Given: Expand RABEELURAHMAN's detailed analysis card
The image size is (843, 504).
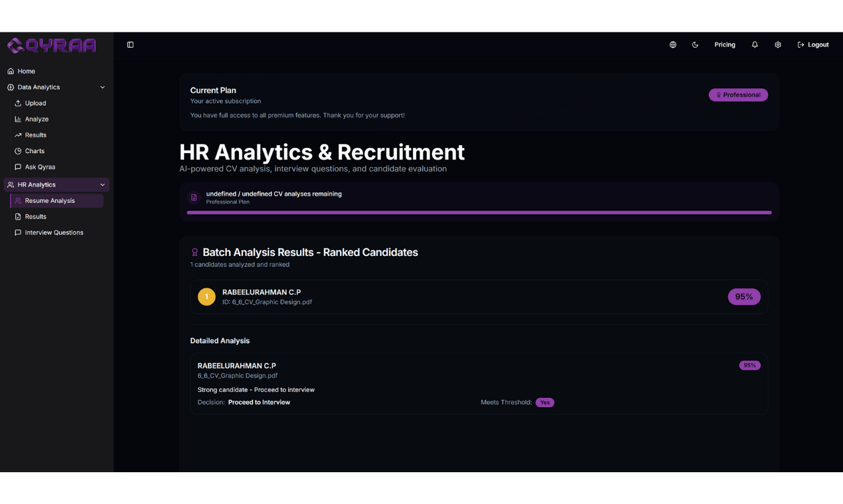Looking at the screenshot, I should click(x=479, y=383).
